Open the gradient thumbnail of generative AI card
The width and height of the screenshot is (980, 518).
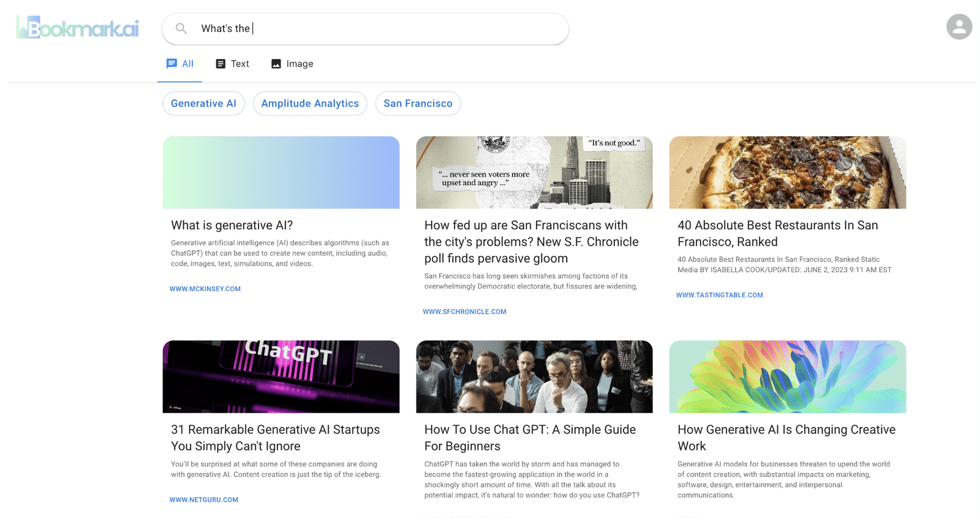281,172
